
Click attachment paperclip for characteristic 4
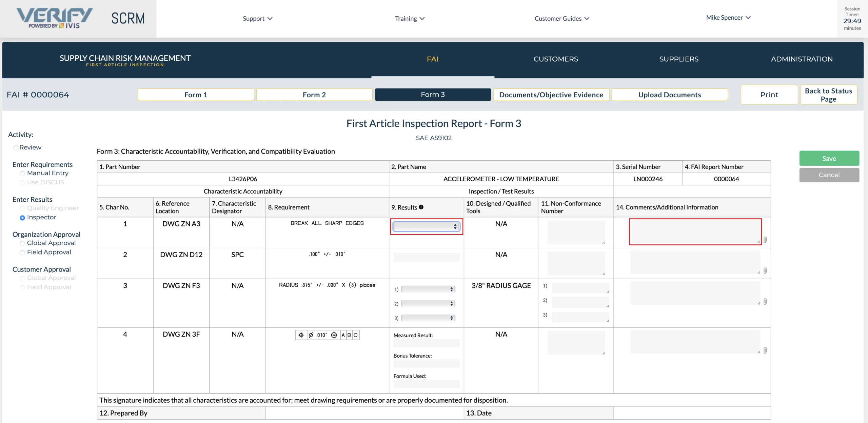coord(765,350)
